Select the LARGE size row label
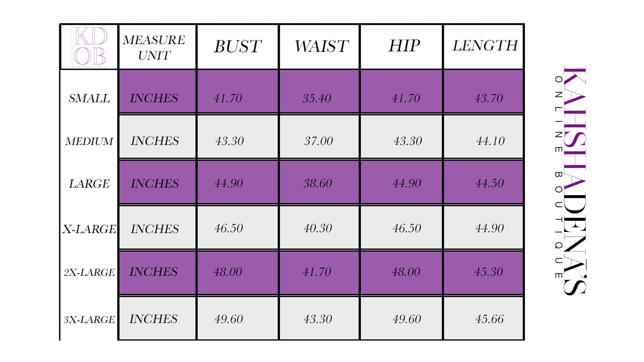The width and height of the screenshot is (644, 362). 89,184
